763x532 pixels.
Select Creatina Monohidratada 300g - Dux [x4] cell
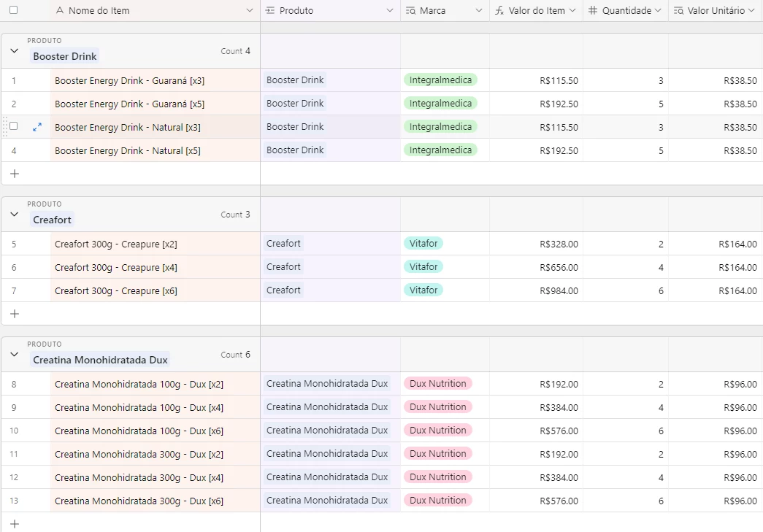click(x=156, y=477)
